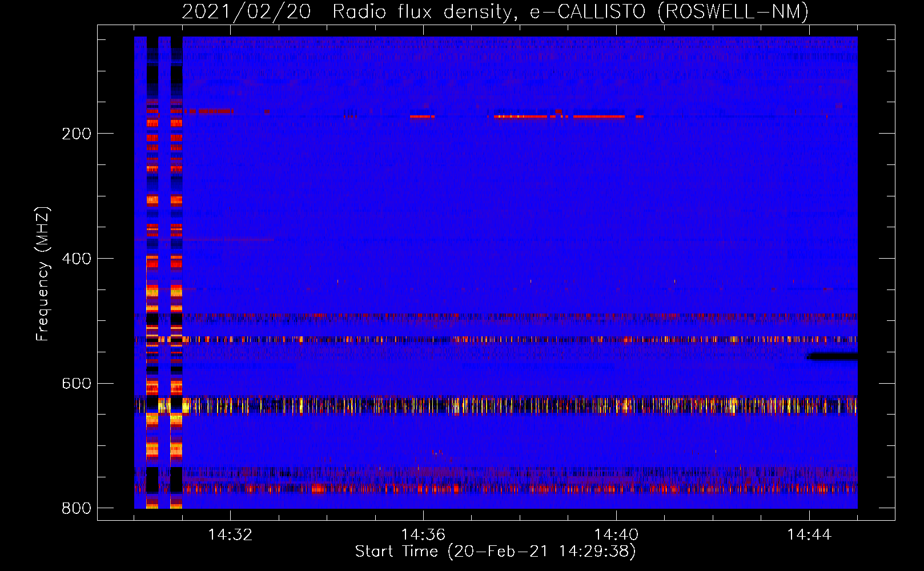Click the 800 frequency tick label
Screen dimensions: 924x571
[77, 508]
